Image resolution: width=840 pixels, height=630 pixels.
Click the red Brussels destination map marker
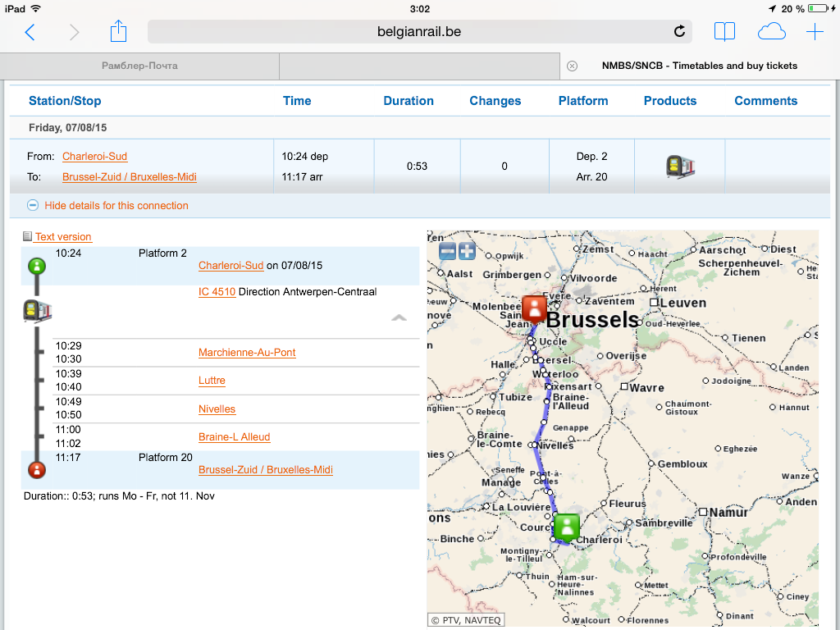click(x=534, y=309)
